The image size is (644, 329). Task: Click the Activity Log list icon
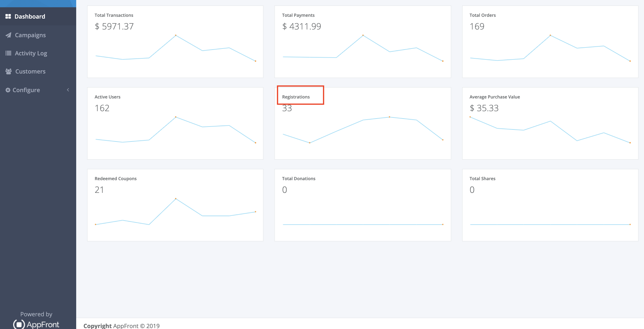click(x=8, y=53)
